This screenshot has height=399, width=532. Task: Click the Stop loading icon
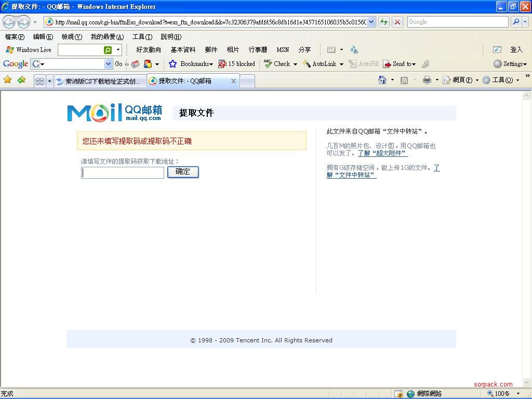click(x=397, y=22)
